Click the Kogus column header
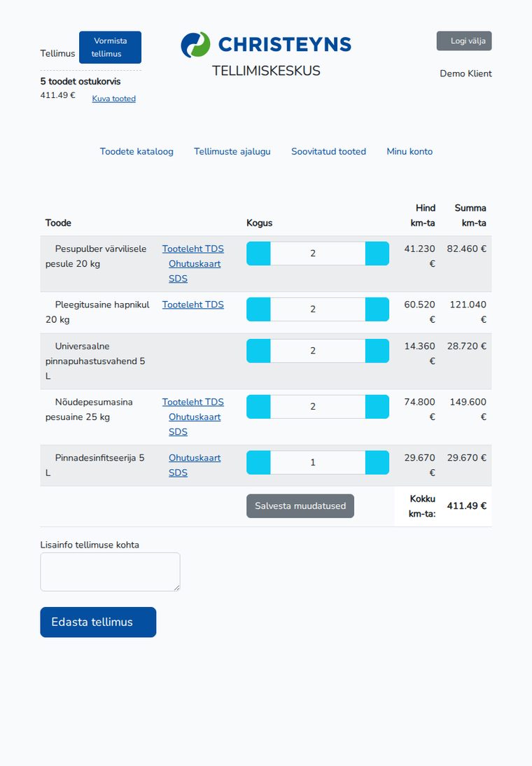Image resolution: width=532 pixels, height=766 pixels. point(260,223)
